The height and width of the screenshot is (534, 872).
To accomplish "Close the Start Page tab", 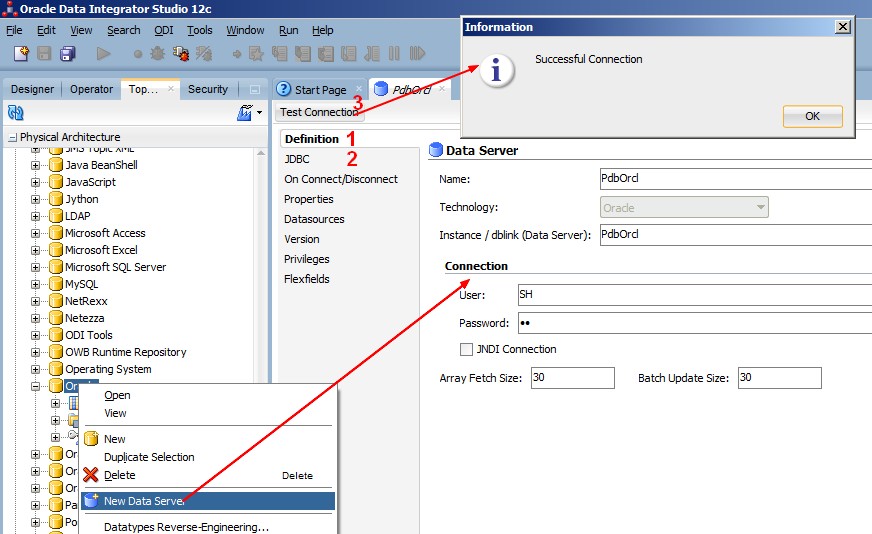I will (358, 89).
